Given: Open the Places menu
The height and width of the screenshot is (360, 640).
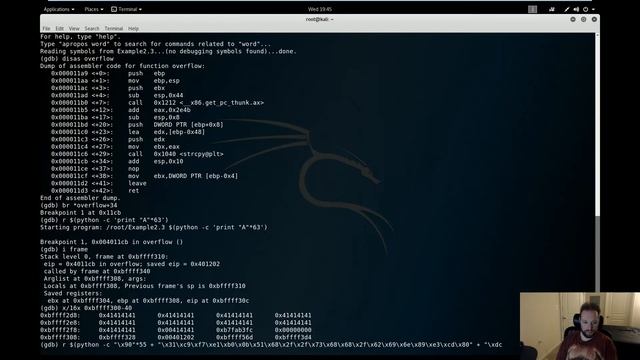Looking at the screenshot, I should click(94, 9).
